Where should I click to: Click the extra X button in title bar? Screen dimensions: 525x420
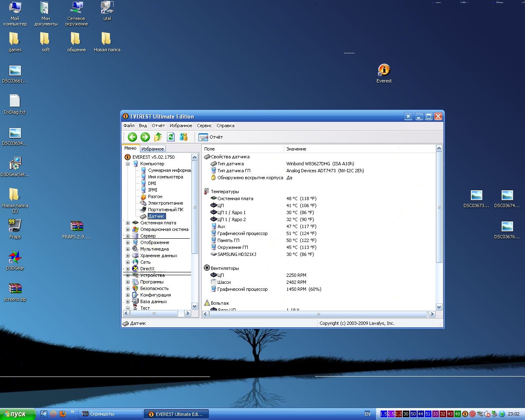(408, 116)
